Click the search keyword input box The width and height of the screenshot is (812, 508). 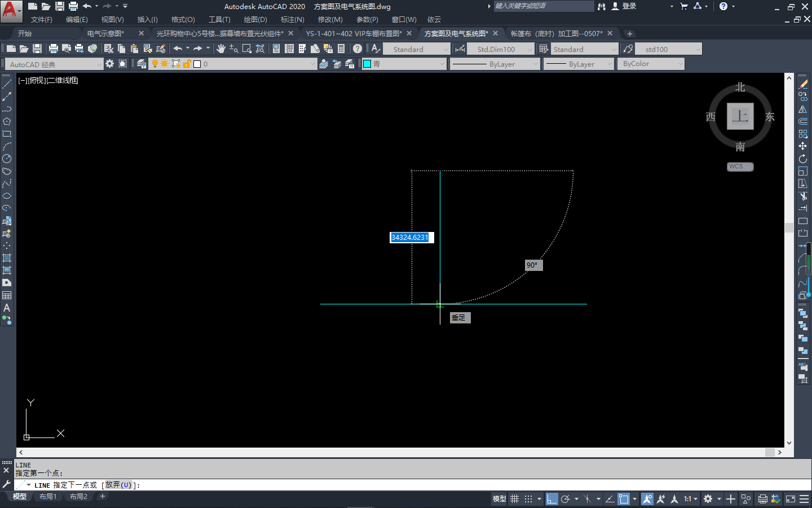pos(544,6)
